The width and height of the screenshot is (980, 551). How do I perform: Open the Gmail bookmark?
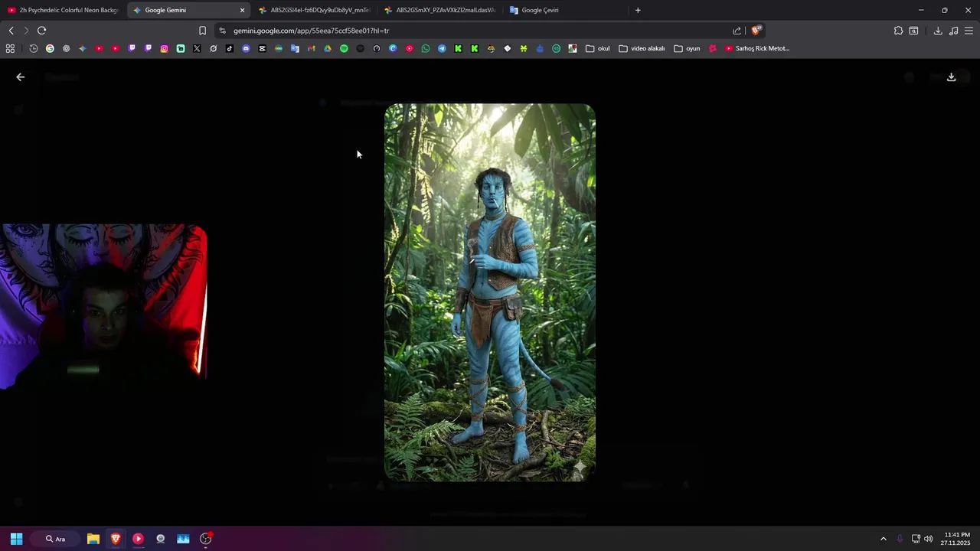click(311, 48)
